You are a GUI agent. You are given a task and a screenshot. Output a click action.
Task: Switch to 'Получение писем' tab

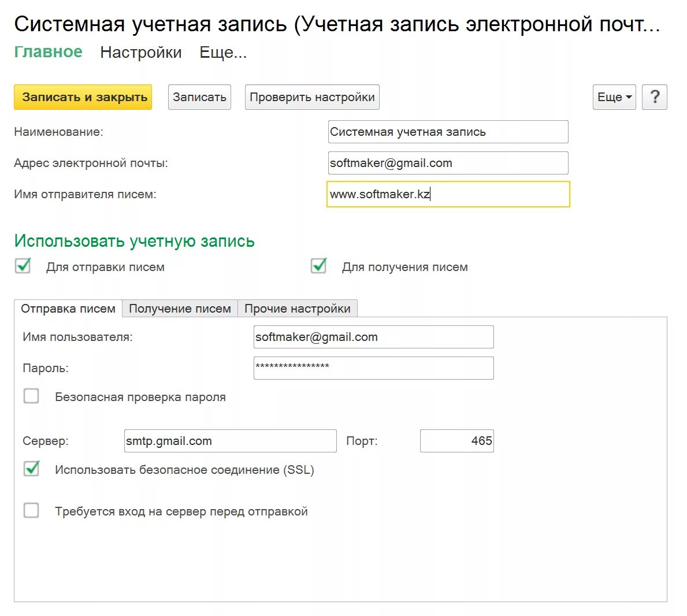(180, 309)
